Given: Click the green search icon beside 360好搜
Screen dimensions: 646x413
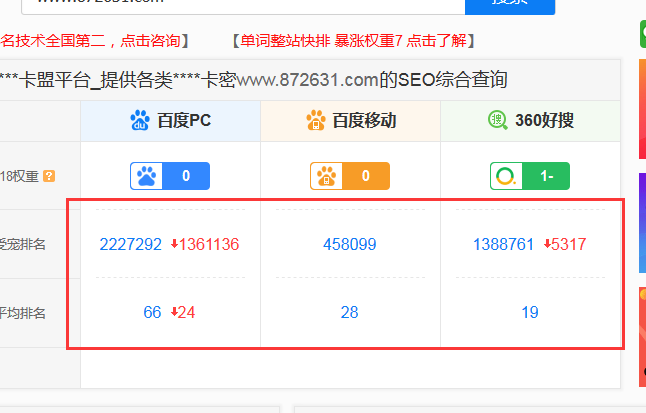Looking at the screenshot, I should [x=498, y=120].
